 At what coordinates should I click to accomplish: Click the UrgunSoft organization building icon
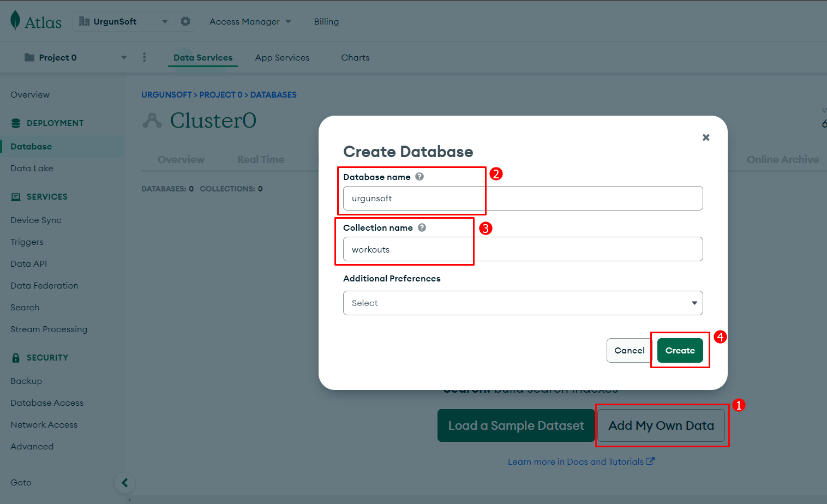(x=84, y=21)
